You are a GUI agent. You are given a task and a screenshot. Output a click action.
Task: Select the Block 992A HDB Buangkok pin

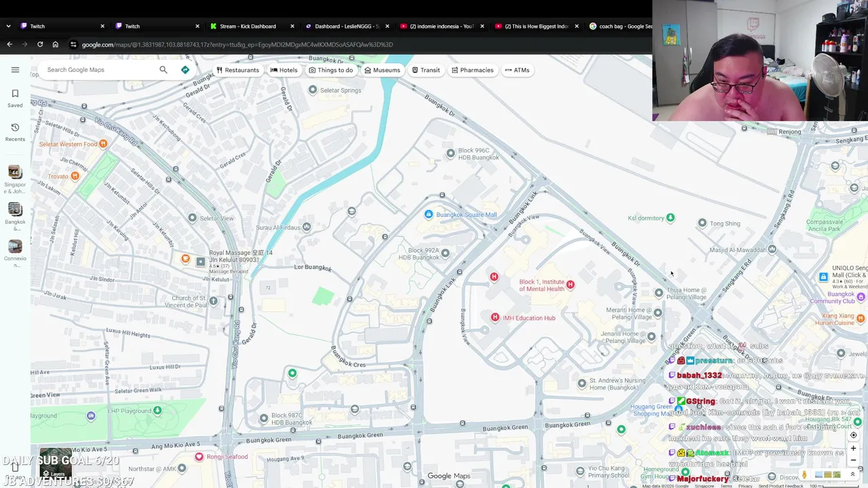pyautogui.click(x=445, y=253)
